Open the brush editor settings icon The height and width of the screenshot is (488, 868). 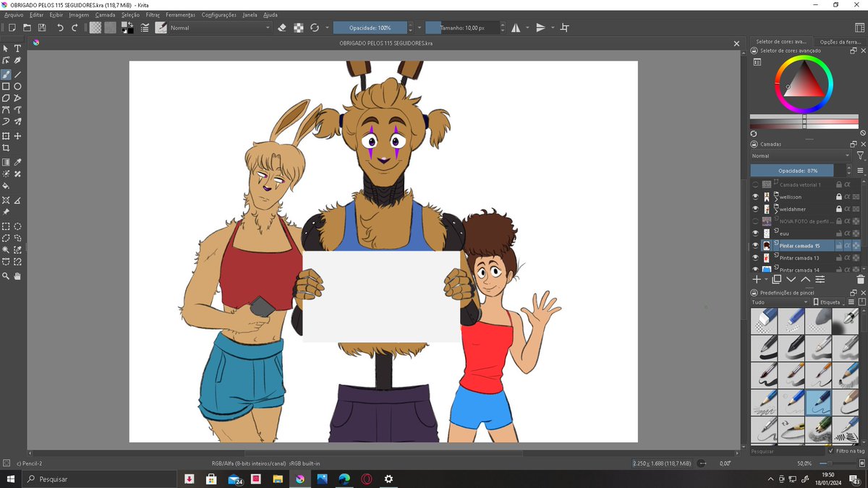(x=145, y=27)
